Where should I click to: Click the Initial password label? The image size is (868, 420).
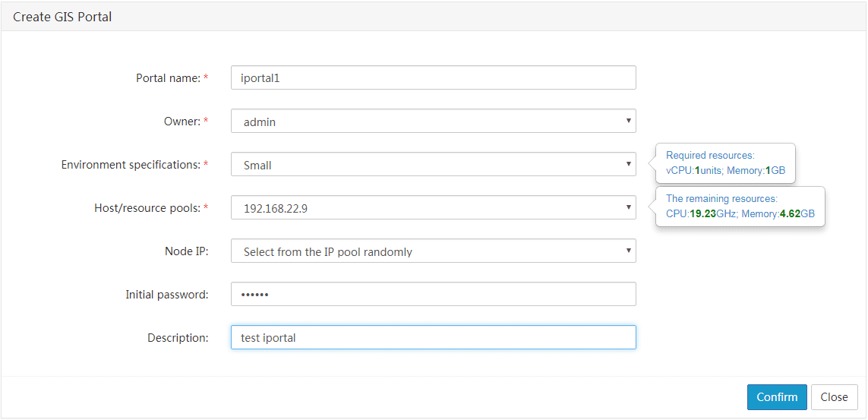(166, 295)
